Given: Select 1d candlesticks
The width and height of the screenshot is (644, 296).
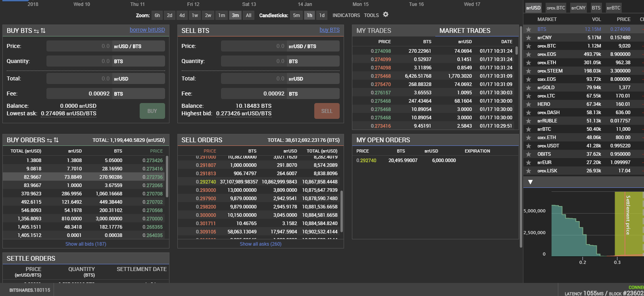Looking at the screenshot, I should point(322,15).
